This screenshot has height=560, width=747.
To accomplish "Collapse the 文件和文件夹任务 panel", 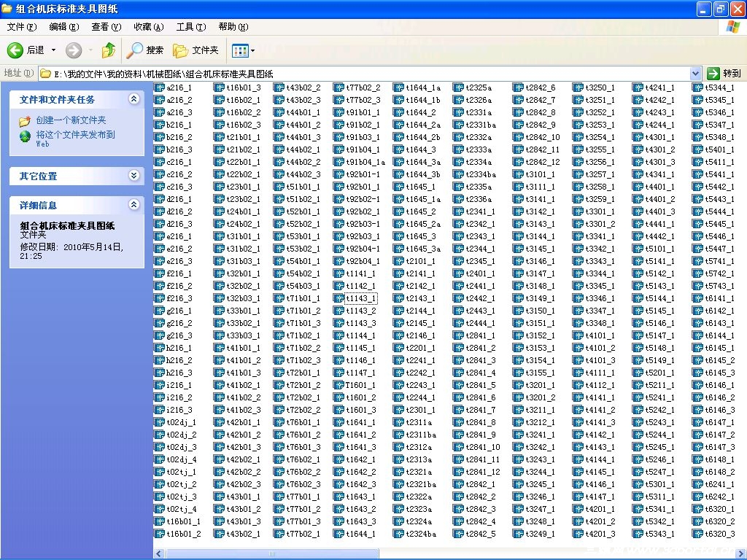I will tap(134, 99).
